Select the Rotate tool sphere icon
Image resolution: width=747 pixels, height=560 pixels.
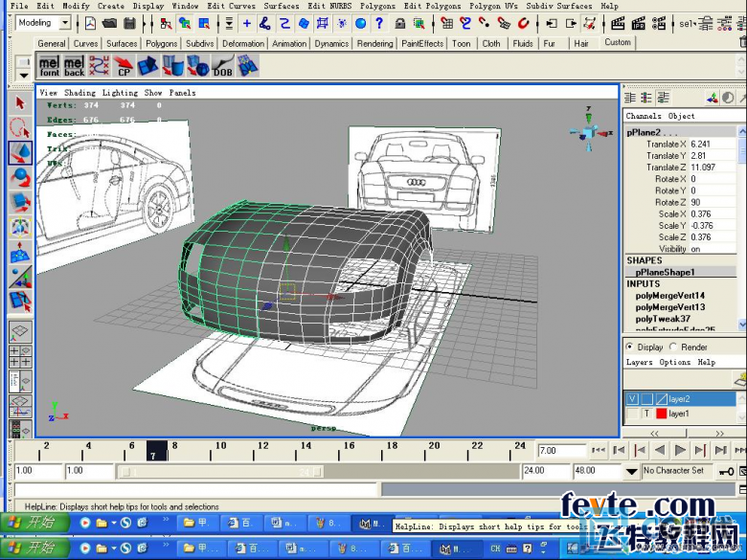(20, 178)
